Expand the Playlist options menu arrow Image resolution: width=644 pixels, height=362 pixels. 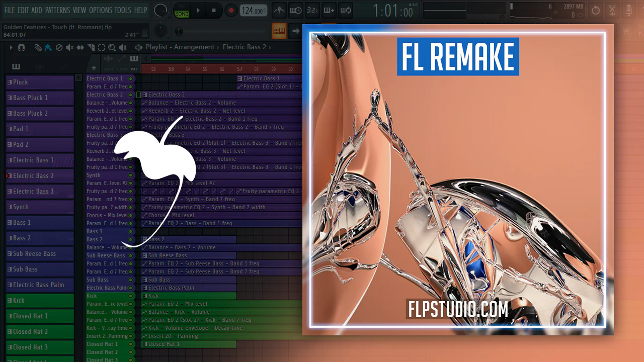tap(11, 47)
